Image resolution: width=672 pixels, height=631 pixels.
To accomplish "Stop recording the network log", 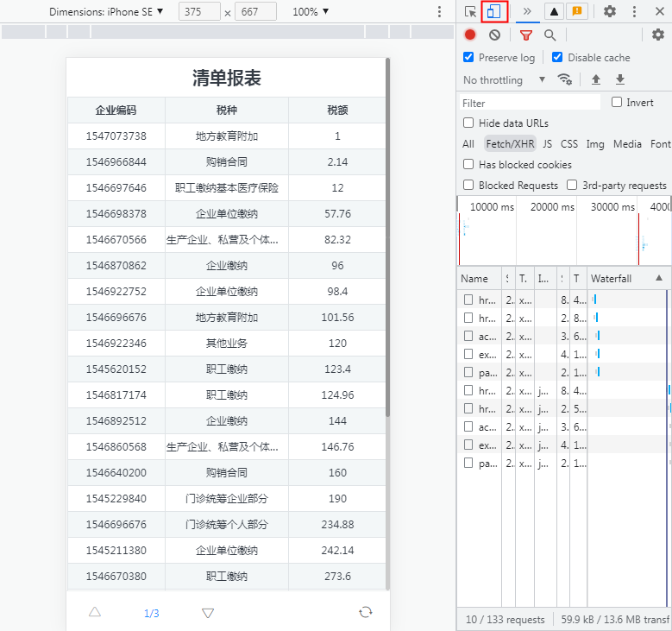I will [x=470, y=35].
